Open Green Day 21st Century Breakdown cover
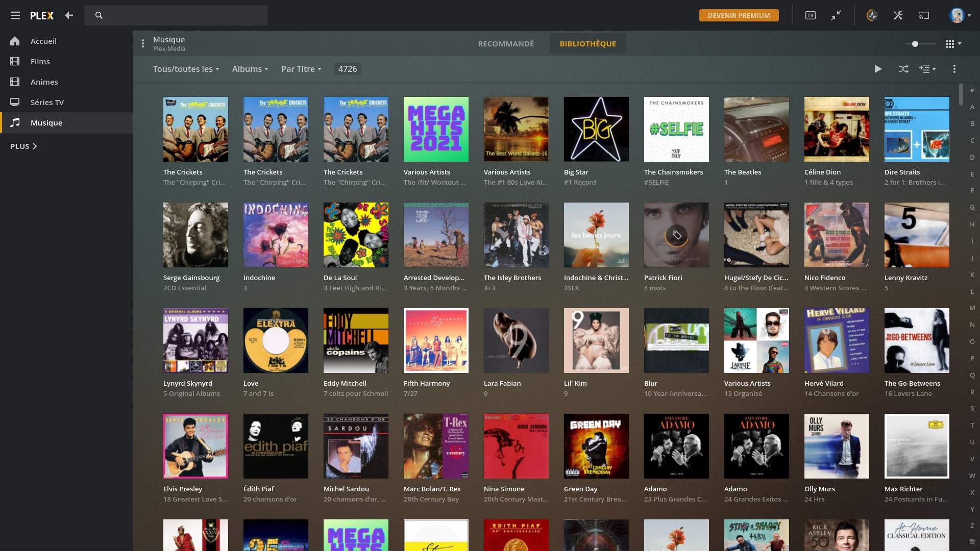 click(x=596, y=446)
